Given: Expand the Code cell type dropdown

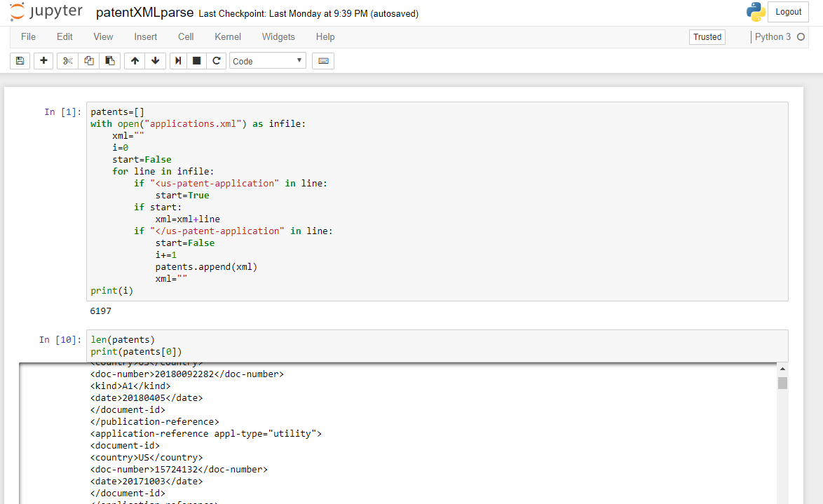Looking at the screenshot, I should pyautogui.click(x=268, y=61).
